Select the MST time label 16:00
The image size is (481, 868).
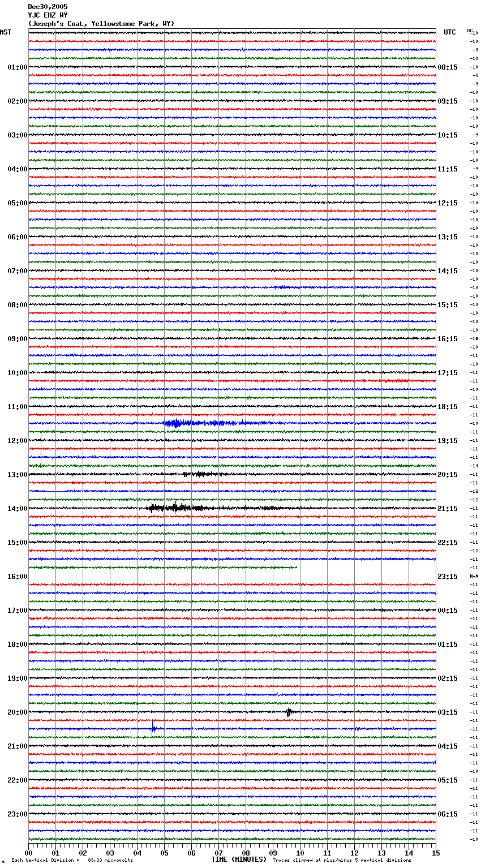coord(18,577)
